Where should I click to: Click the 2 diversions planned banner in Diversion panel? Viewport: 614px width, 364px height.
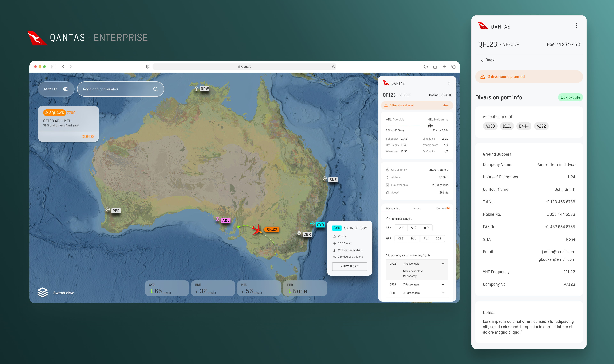(x=529, y=77)
